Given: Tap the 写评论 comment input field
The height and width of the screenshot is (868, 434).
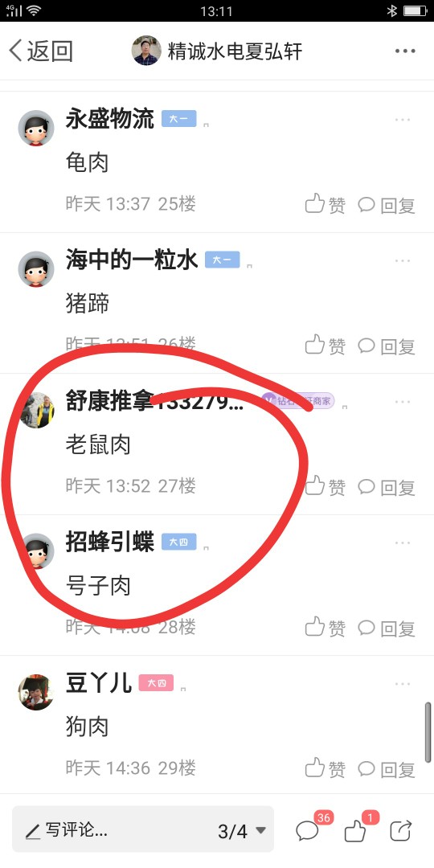Looking at the screenshot, I should click(x=143, y=829).
